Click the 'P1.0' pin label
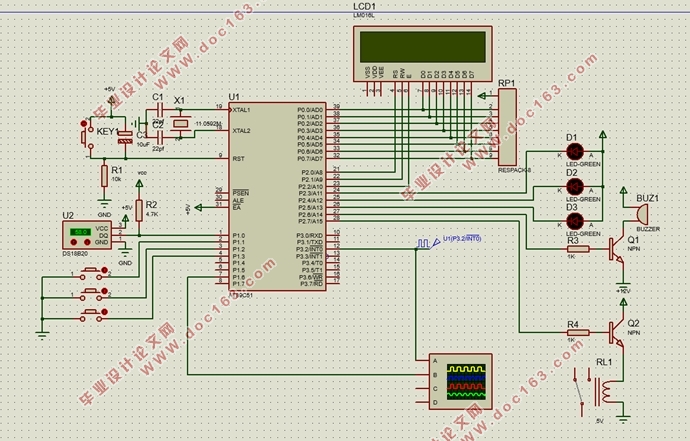This screenshot has height=441, width=690. [x=239, y=235]
